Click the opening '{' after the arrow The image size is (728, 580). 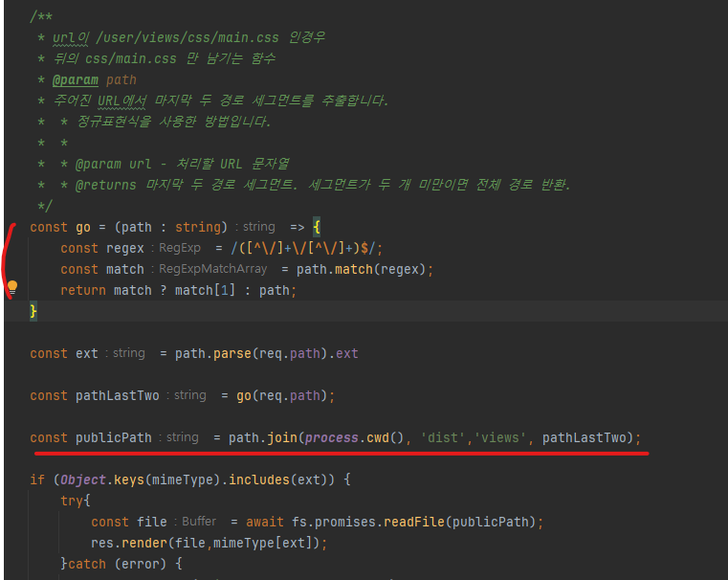click(x=317, y=228)
